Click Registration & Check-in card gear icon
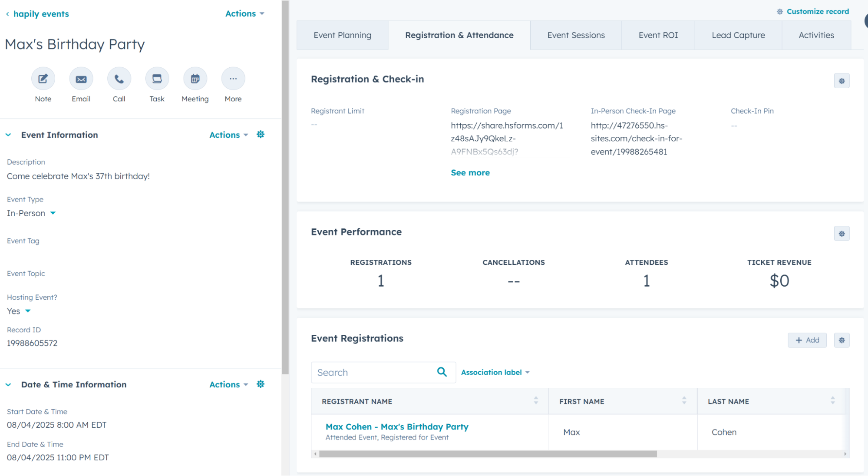Image resolution: width=868 pixels, height=476 pixels. click(842, 81)
